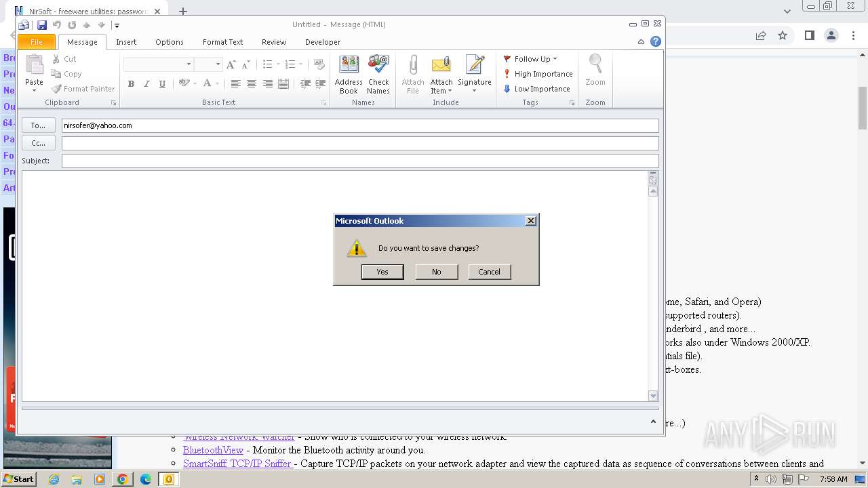Open the font name combo box

pyautogui.click(x=159, y=64)
